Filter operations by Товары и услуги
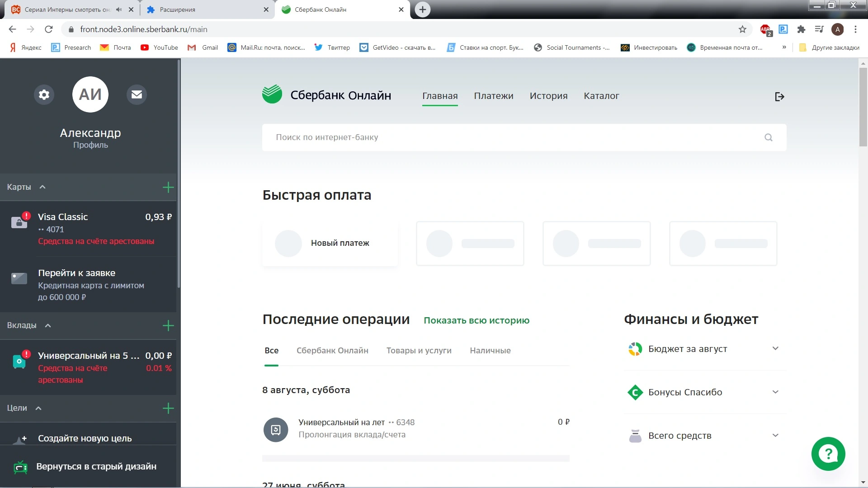This screenshot has height=488, width=868. tap(419, 351)
